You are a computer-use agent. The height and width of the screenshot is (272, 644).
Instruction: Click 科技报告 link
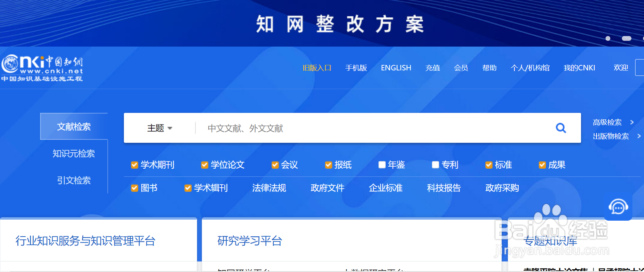point(444,188)
